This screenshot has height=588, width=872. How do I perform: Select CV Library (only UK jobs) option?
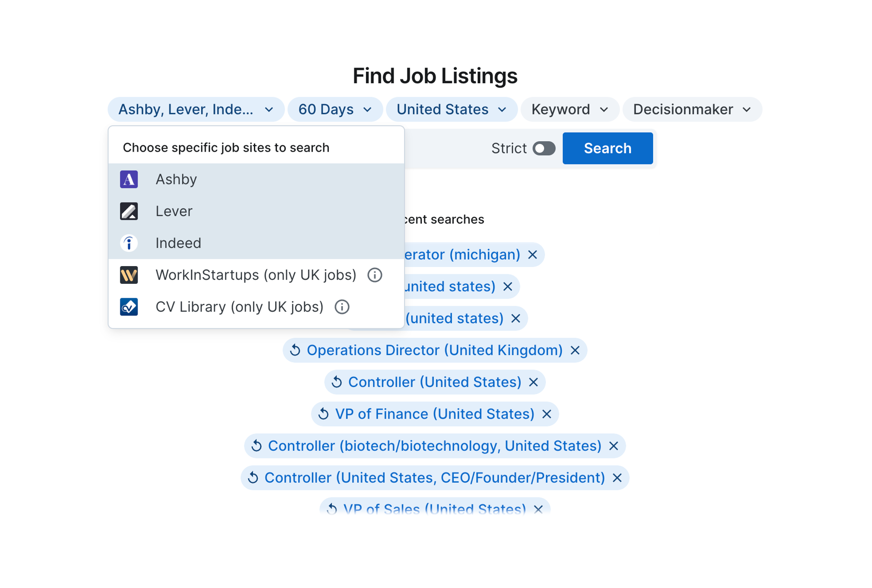pos(256,307)
